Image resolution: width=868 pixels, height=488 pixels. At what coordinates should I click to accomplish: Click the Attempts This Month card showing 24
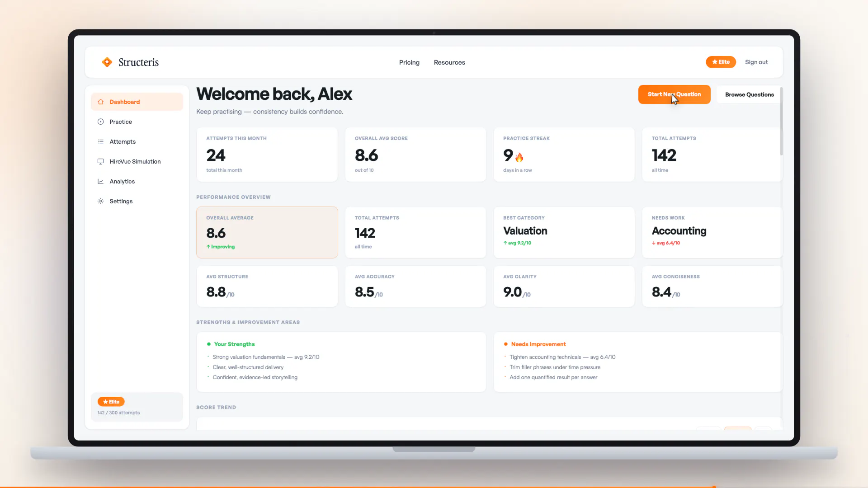point(267,155)
